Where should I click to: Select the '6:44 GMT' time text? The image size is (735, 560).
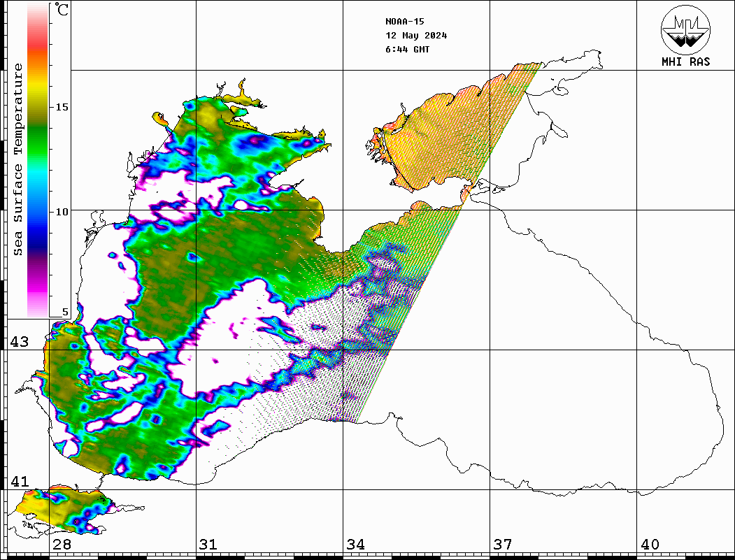407,50
